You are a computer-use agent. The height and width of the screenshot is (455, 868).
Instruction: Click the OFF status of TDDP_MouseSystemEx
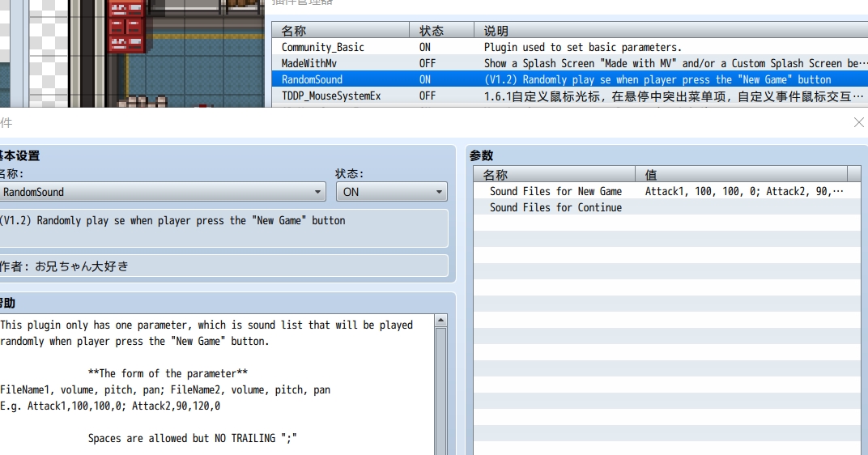[x=428, y=96]
